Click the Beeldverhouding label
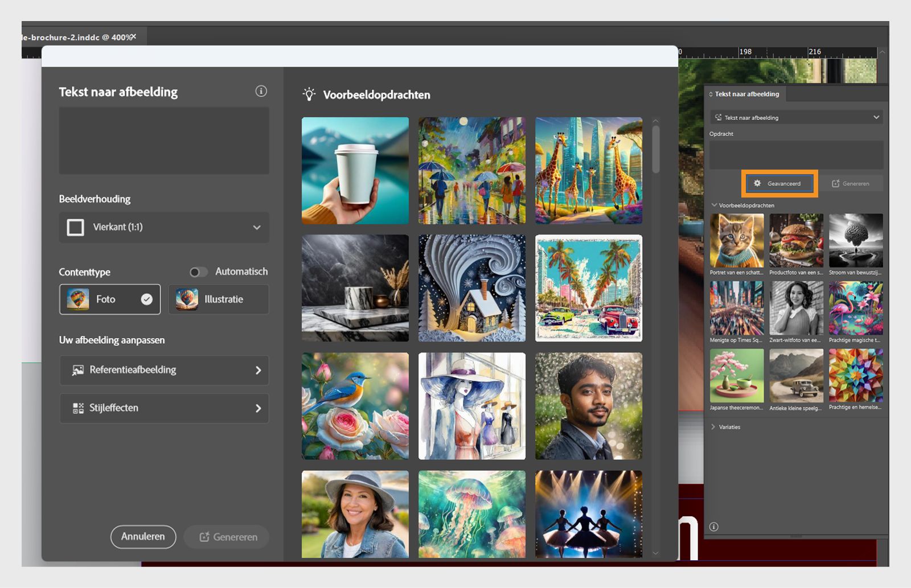 pos(95,199)
